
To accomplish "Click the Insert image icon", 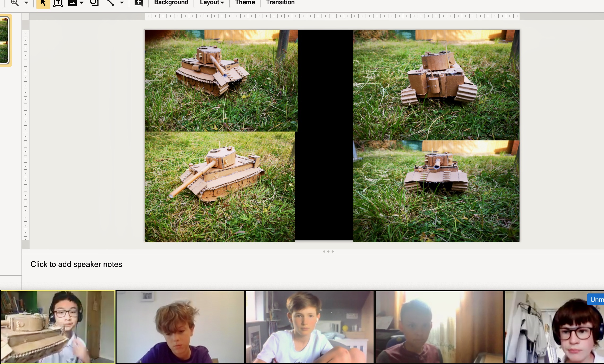I will click(x=72, y=3).
